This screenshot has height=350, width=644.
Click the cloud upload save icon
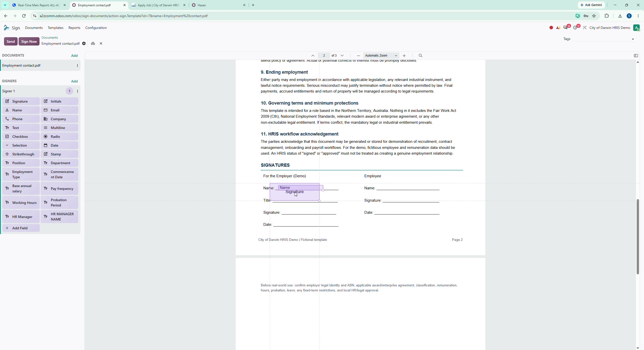93,43
